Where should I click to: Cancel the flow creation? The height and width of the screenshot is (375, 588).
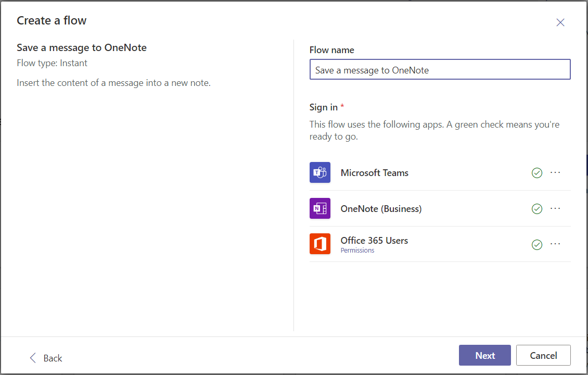(x=543, y=356)
